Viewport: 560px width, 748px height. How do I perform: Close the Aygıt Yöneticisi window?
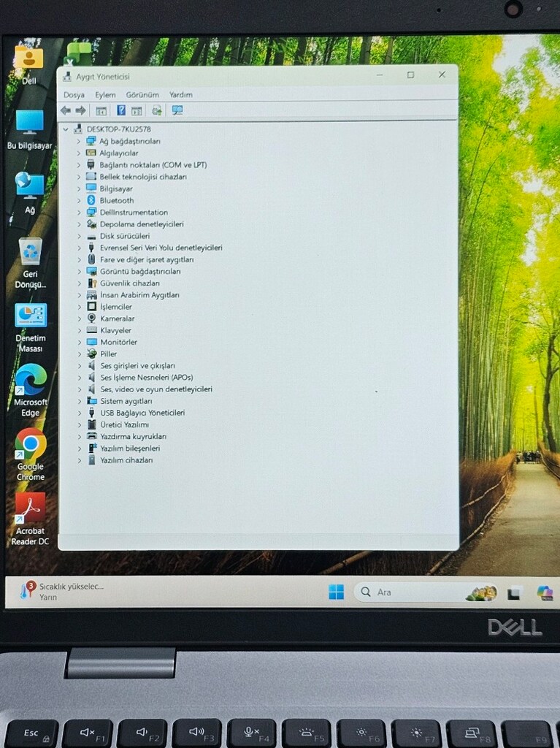(x=442, y=75)
